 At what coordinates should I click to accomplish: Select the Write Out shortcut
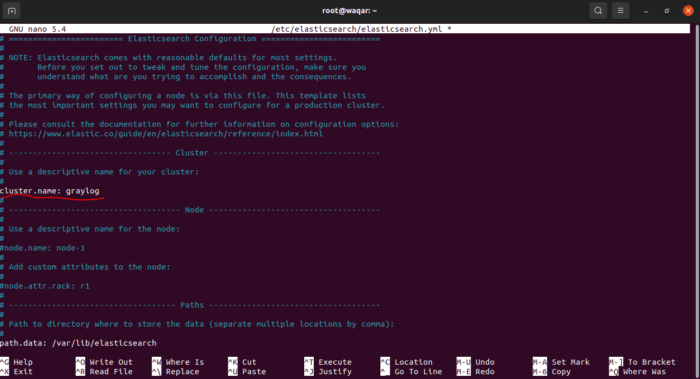[104, 362]
